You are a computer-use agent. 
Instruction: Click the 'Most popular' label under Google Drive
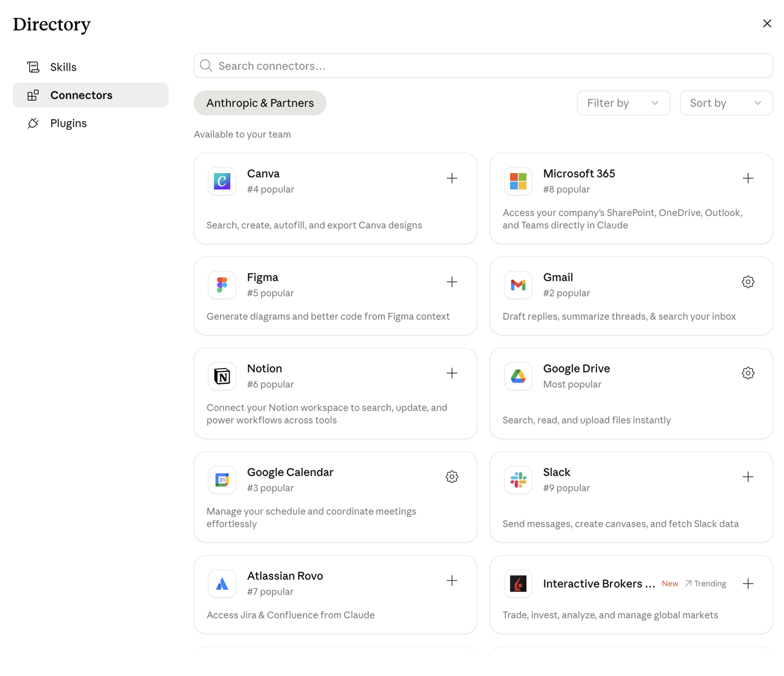pyautogui.click(x=572, y=384)
